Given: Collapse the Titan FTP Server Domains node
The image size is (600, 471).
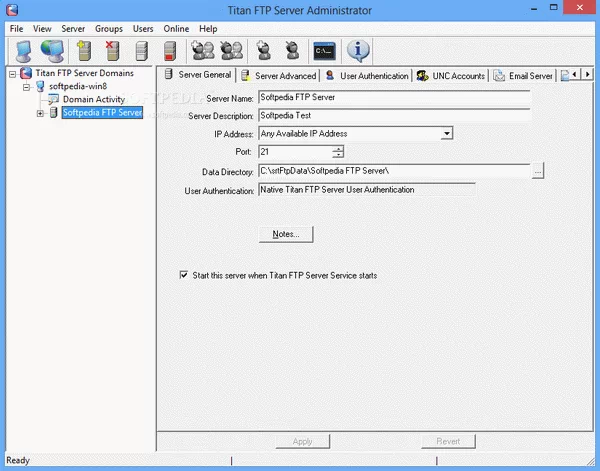Looking at the screenshot, I should 12,74.
